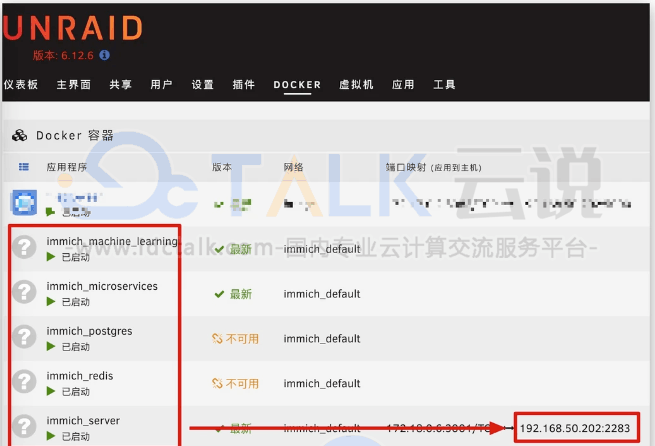
Task: Open the 用户 users tab
Action: click(x=162, y=84)
